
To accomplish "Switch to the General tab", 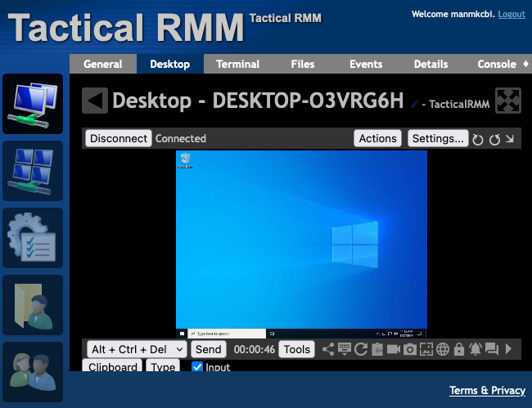I will coord(103,64).
